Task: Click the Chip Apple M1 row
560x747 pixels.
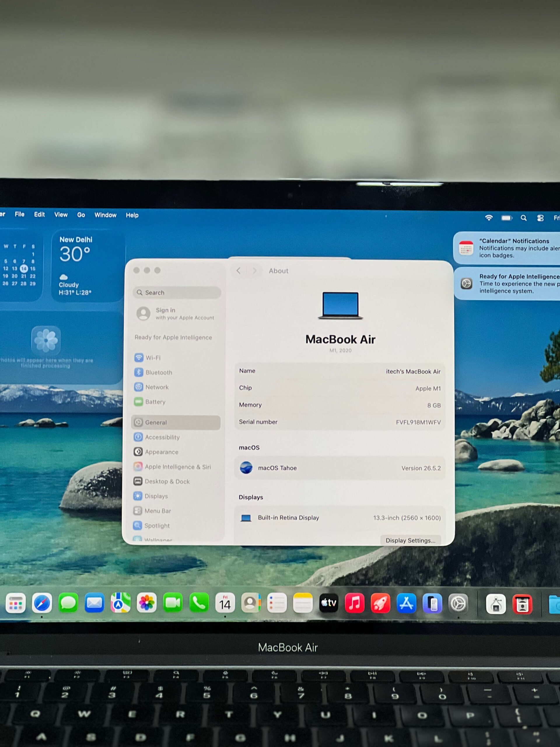Action: click(x=339, y=388)
